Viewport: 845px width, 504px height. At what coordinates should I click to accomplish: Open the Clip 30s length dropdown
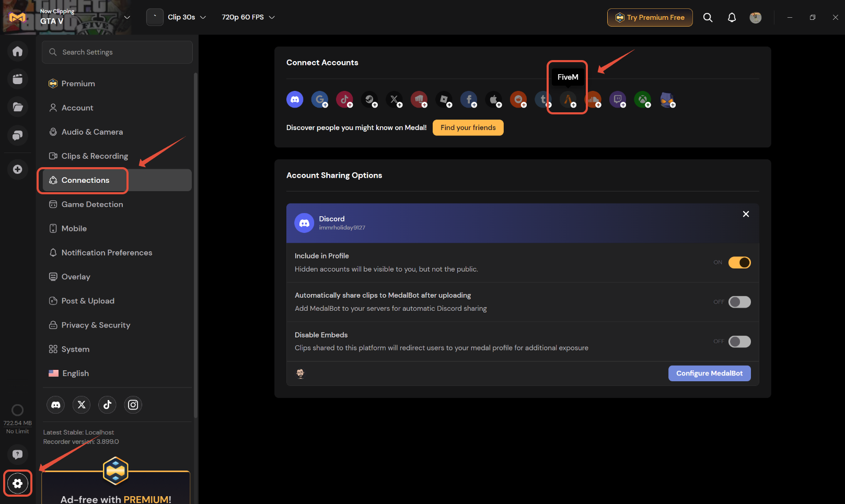(x=187, y=17)
